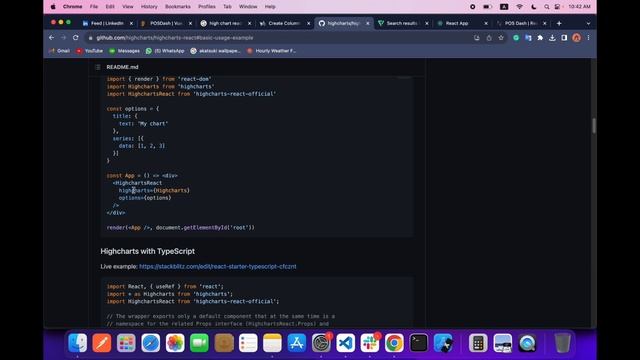Open Terminal from the dock
The height and width of the screenshot is (360, 640).
419,343
